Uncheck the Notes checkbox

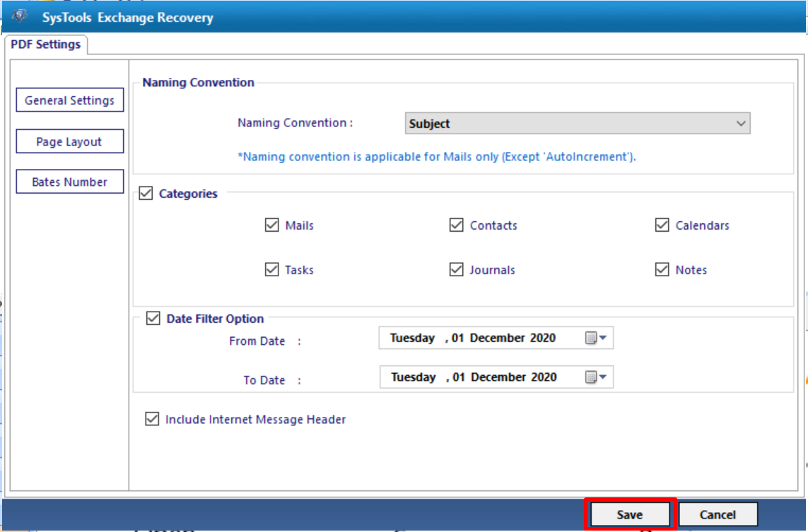(x=662, y=270)
